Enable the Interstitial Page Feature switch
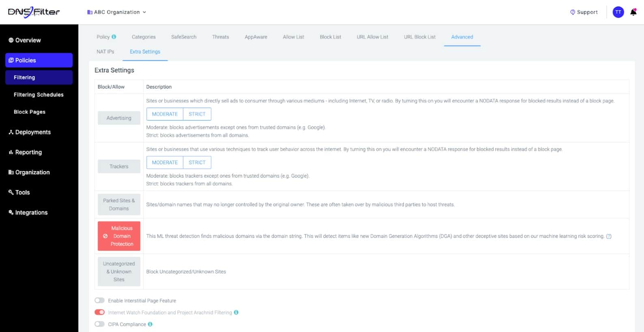The width and height of the screenshot is (644, 332). 99,301
